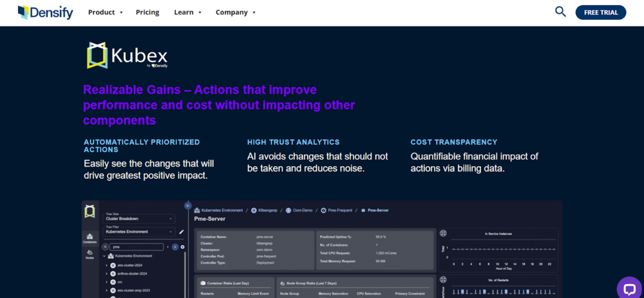This screenshot has height=298, width=644.
Task: Click COST TRANSPARENCY heading
Action: pyautogui.click(x=454, y=142)
